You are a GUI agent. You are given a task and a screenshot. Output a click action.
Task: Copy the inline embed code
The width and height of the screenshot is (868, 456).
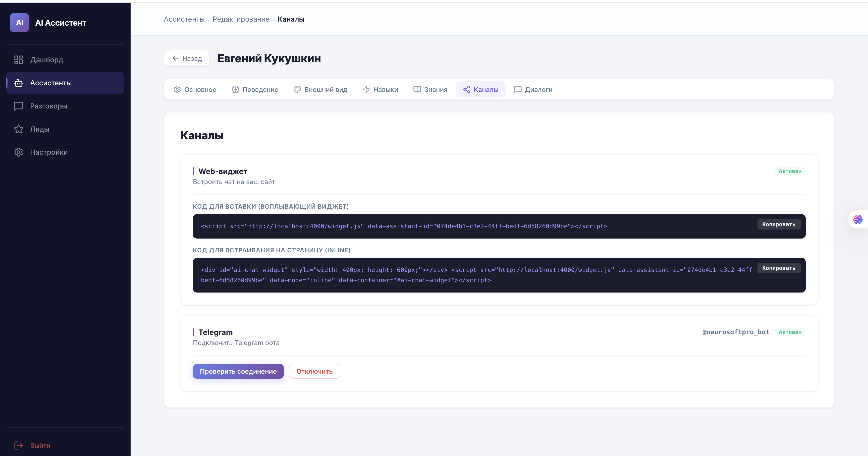click(x=778, y=268)
